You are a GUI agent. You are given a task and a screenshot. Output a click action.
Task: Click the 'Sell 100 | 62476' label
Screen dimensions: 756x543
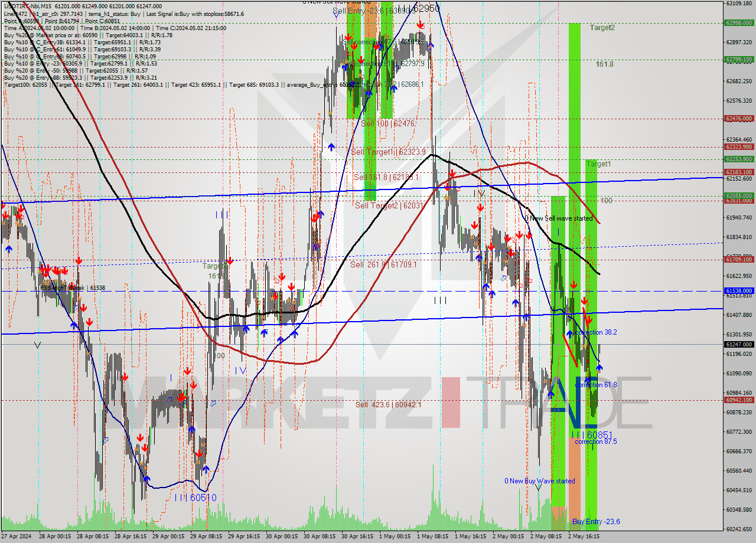(388, 123)
